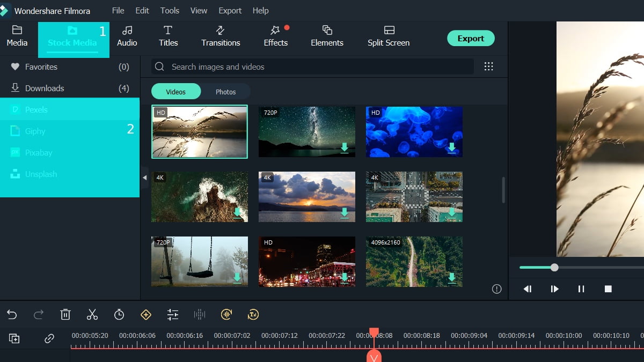Image resolution: width=644 pixels, height=362 pixels.
Task: Switch stock results to the Photos toggle
Action: pyautogui.click(x=225, y=91)
